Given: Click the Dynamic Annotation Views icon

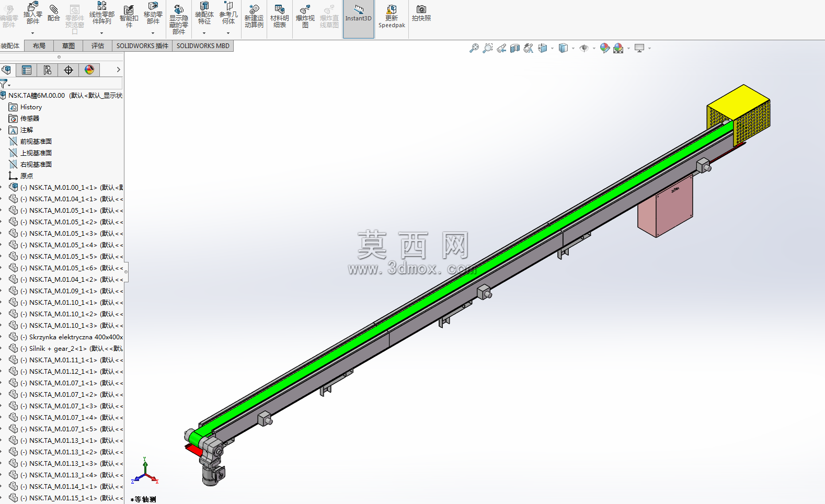Looking at the screenshot, I should coord(529,48).
